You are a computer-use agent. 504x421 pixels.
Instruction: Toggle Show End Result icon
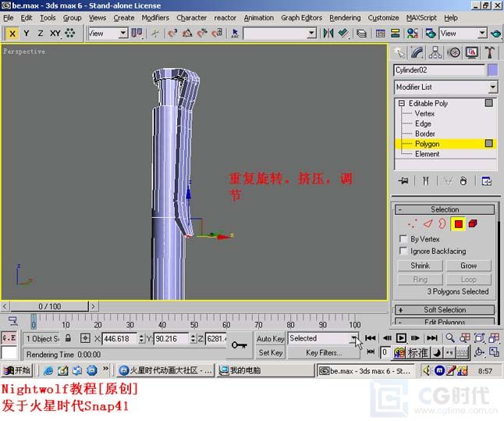[x=425, y=181]
